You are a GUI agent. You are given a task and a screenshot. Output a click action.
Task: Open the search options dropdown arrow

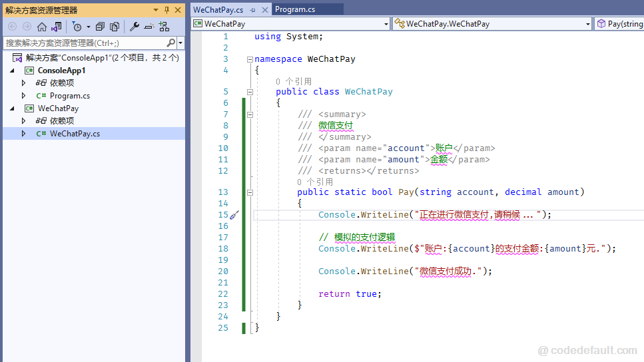coord(180,43)
